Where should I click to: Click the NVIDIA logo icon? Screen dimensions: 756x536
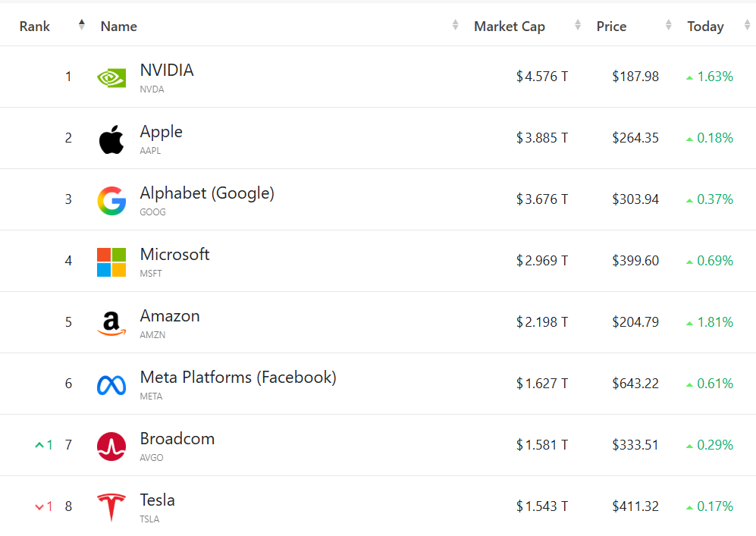click(x=111, y=77)
